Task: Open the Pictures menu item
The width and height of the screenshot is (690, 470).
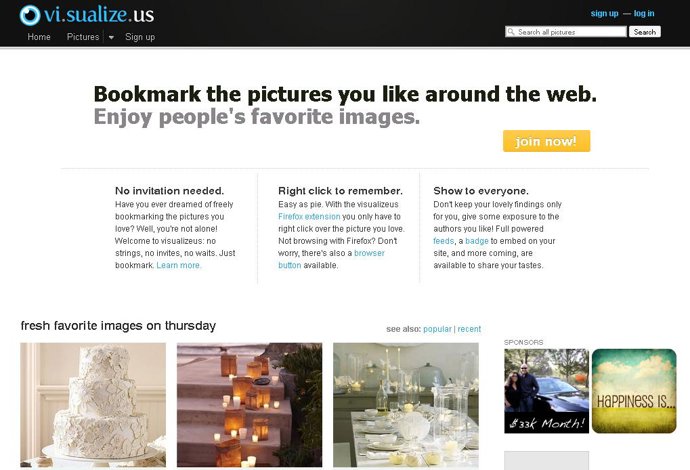Action: [83, 37]
